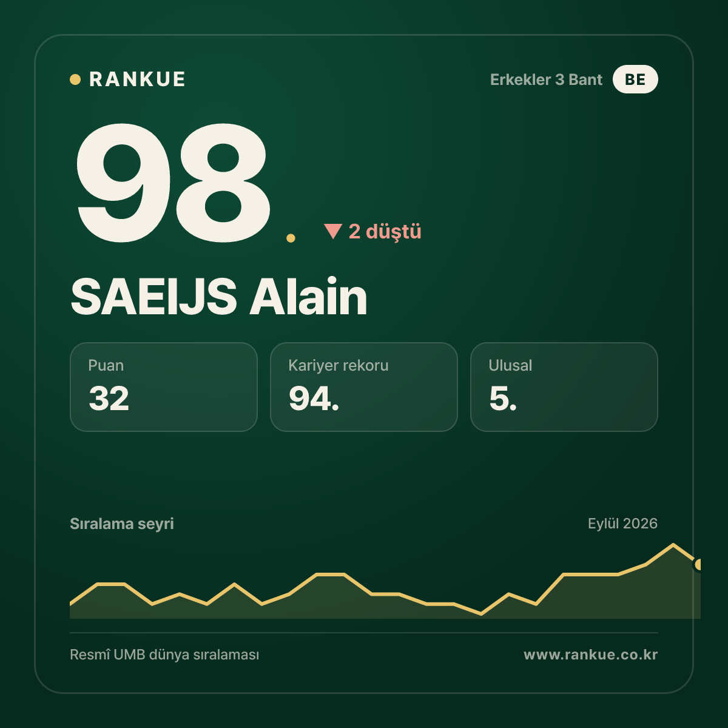The width and height of the screenshot is (728, 728).
Task: Click the Kariyer rekoru label
Action: [339, 365]
